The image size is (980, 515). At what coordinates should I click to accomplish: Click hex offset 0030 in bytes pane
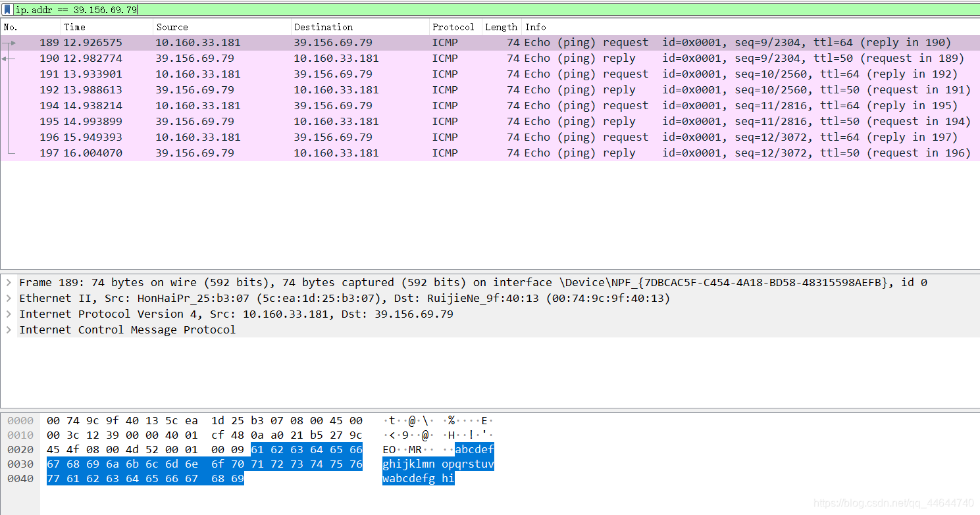(20, 464)
